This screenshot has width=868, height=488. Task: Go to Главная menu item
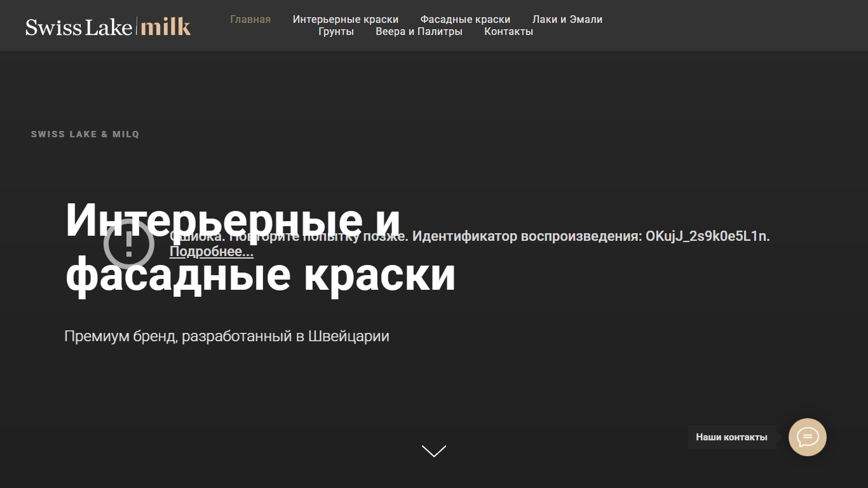click(250, 19)
